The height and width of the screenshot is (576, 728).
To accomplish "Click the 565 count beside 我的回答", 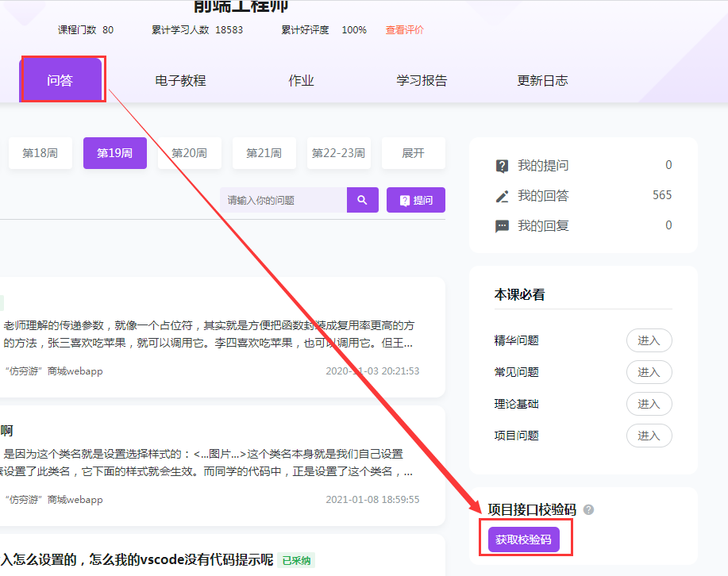I will [662, 195].
